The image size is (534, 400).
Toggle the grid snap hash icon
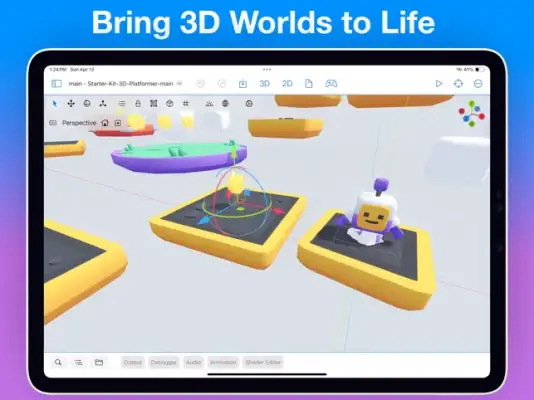click(186, 103)
